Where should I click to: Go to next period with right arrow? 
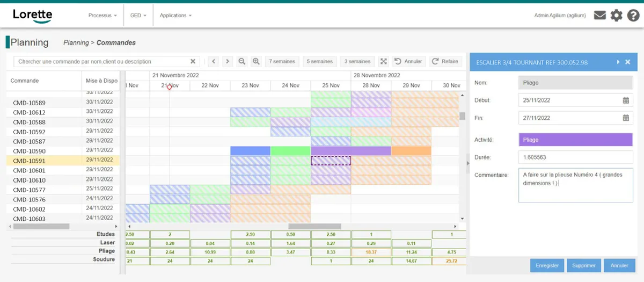228,61
